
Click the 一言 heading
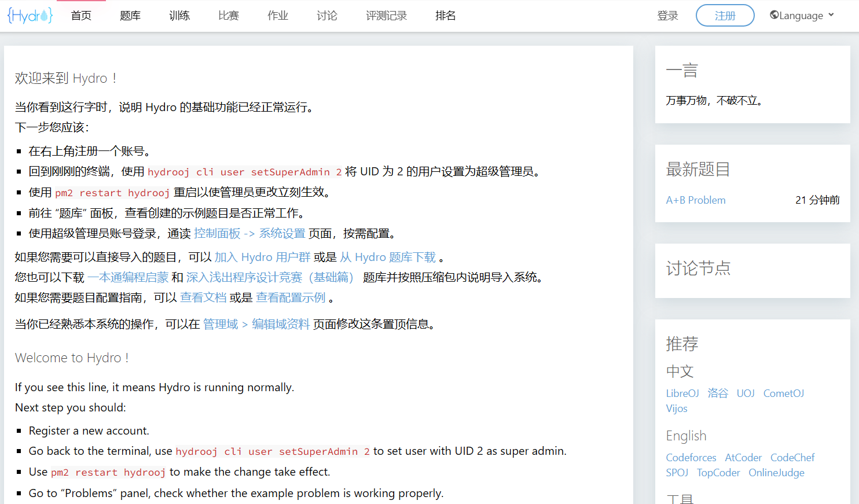(x=682, y=71)
